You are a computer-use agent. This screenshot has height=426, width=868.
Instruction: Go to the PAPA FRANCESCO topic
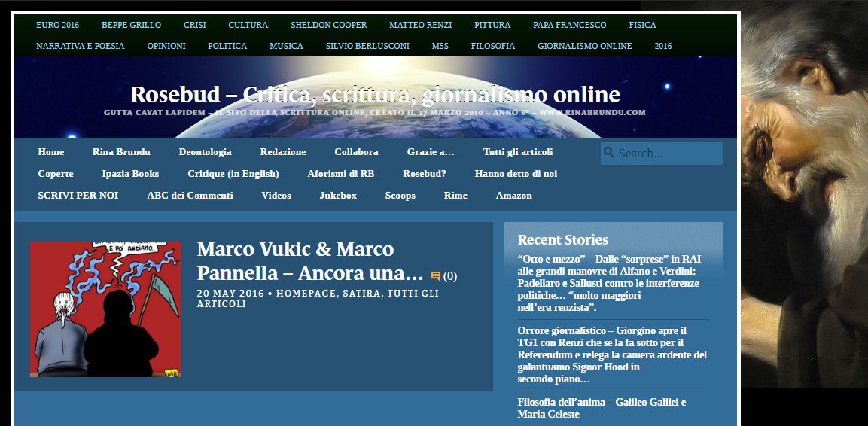(570, 25)
